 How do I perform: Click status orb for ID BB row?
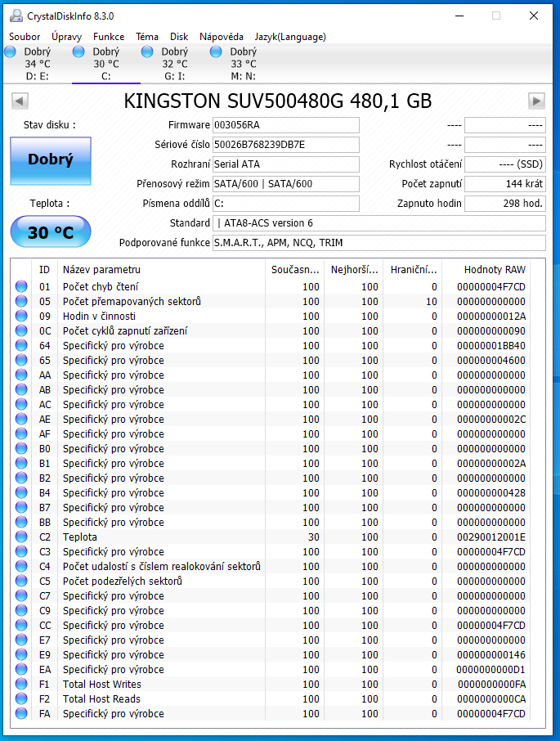coord(21,522)
